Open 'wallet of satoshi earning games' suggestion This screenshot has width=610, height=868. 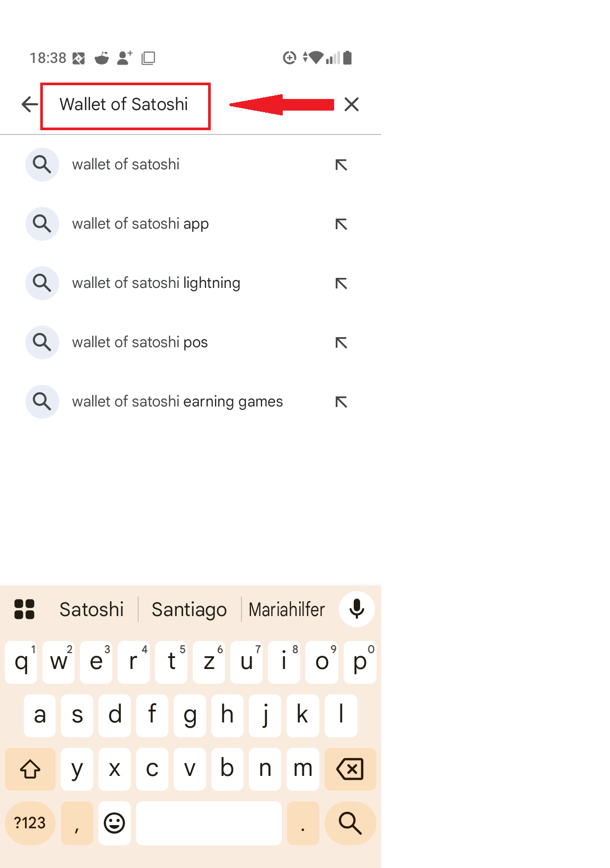[177, 402]
